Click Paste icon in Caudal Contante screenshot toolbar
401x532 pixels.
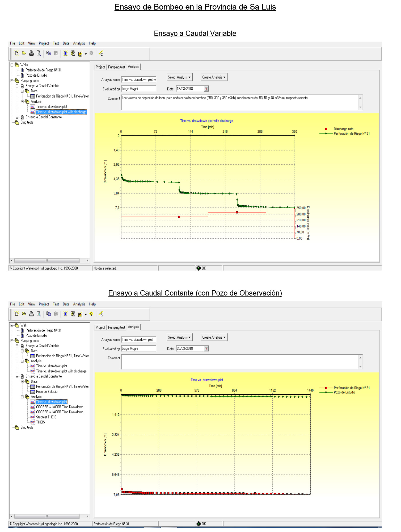point(56,314)
